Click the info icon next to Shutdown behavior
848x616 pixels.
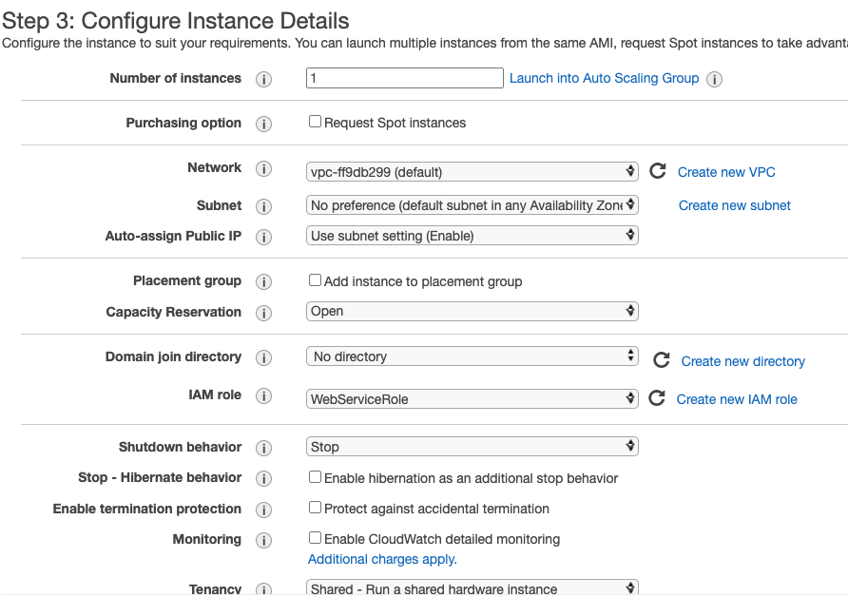click(x=264, y=448)
